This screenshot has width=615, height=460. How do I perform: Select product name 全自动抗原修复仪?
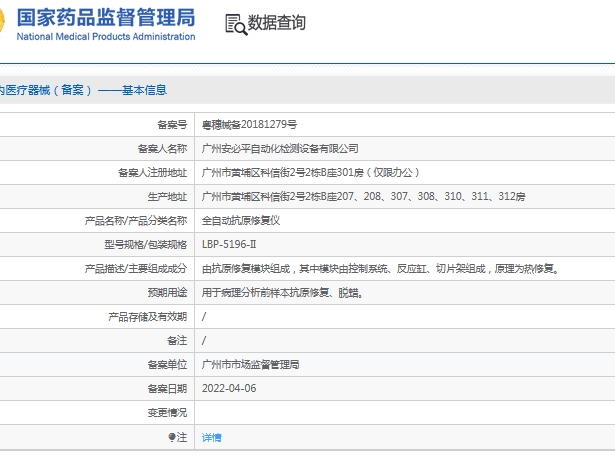click(241, 221)
